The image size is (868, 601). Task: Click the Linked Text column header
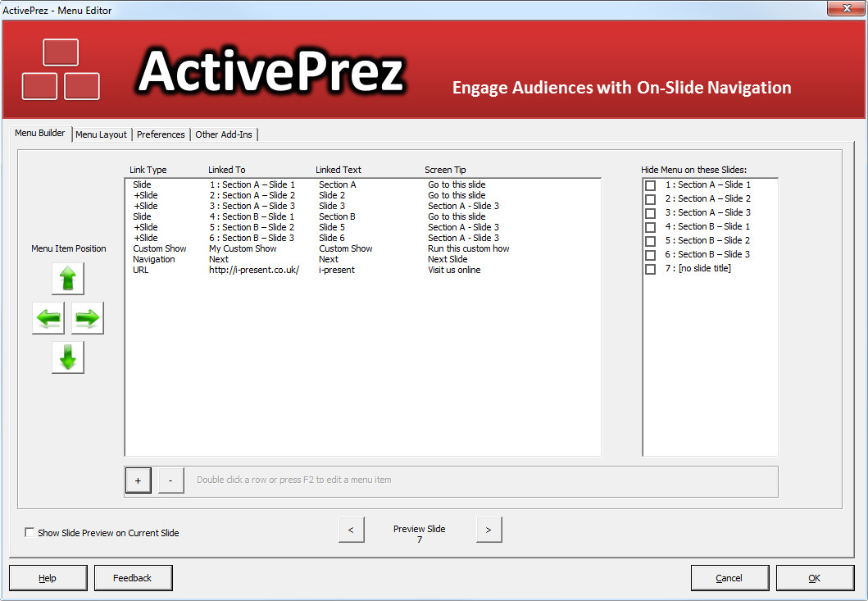click(339, 170)
